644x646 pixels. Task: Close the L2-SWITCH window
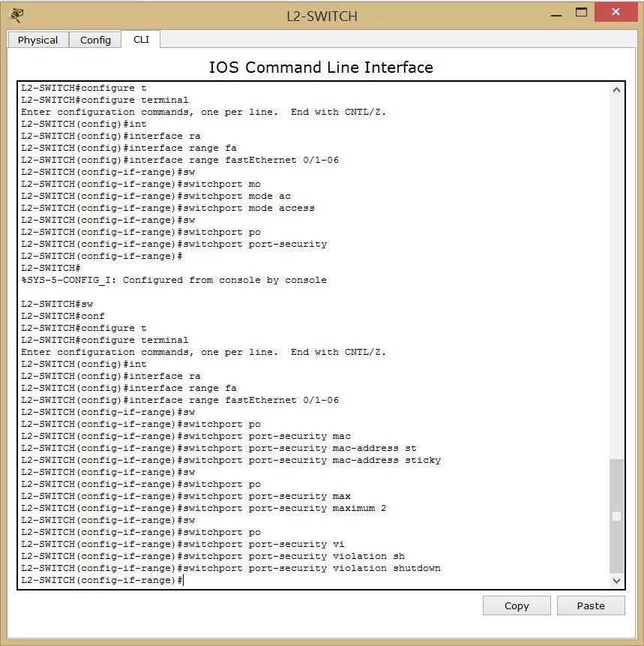616,12
